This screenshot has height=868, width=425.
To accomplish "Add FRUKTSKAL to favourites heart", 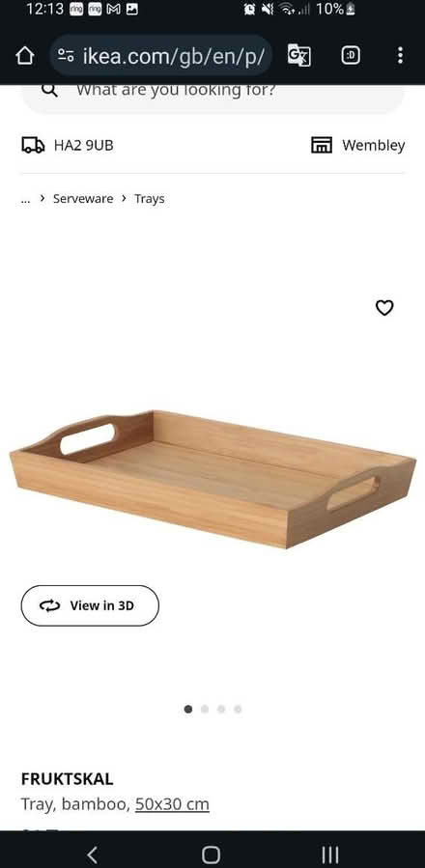I will tap(384, 308).
